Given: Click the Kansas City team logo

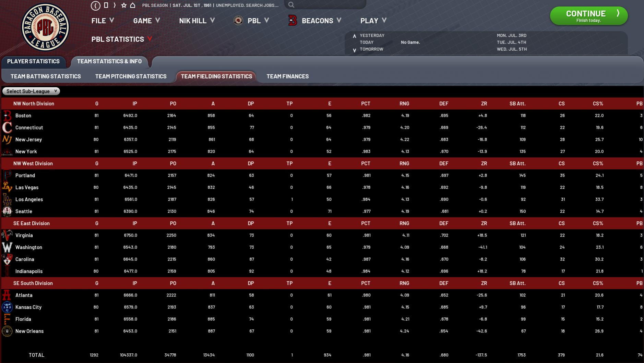Looking at the screenshot, I should click(7, 307).
